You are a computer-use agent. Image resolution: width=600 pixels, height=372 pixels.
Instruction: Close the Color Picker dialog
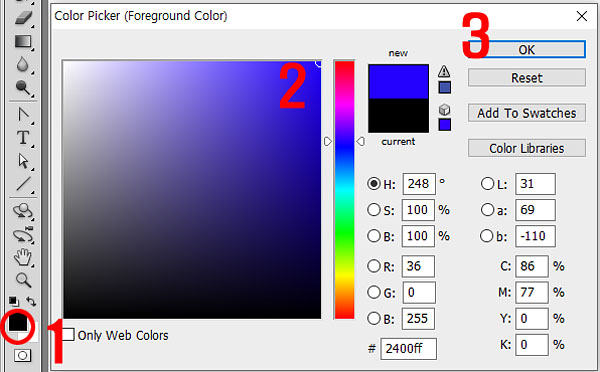point(582,16)
